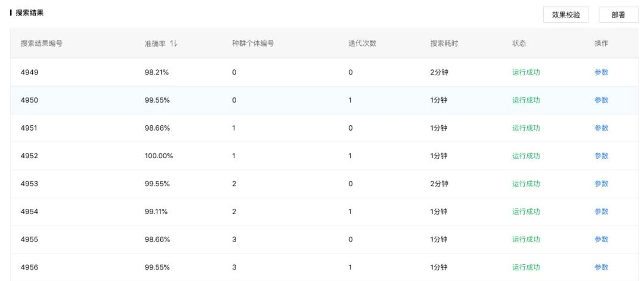The height and width of the screenshot is (281, 644).
Task: Click result number 4952
Action: coord(29,156)
